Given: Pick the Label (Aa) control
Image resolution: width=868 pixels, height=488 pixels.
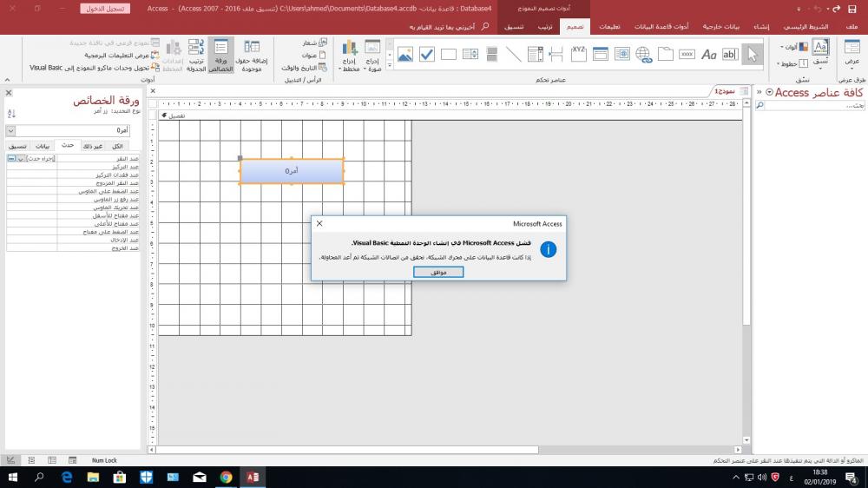Looking at the screenshot, I should pyautogui.click(x=708, y=55).
